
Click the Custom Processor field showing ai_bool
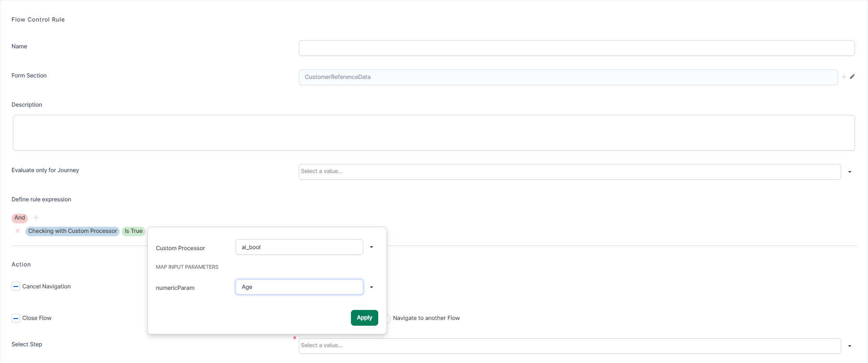(299, 247)
